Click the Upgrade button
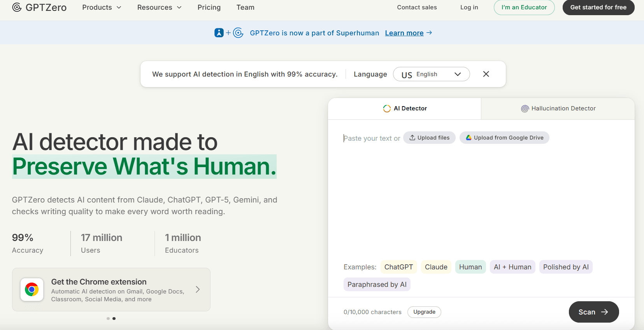The width and height of the screenshot is (644, 330). point(424,312)
